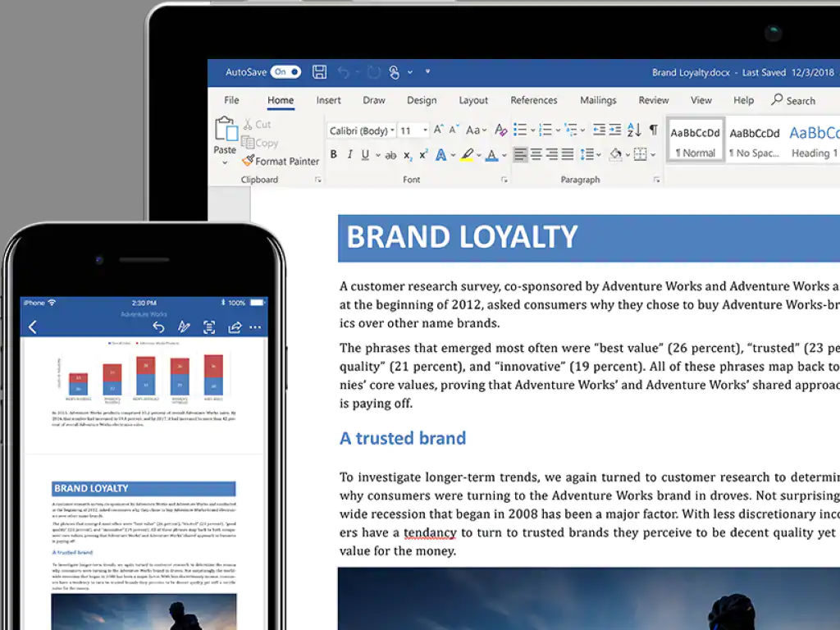Apply a numbered list with the Numbering icon
840x630 pixels.
[x=546, y=130]
